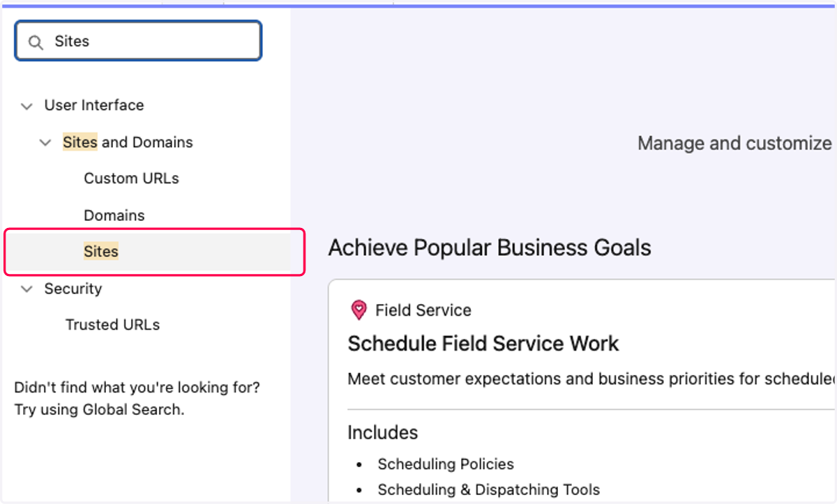Screen dimensions: 837x504
Task: Click the "Try using Global Search" hint text
Action: click(x=100, y=410)
